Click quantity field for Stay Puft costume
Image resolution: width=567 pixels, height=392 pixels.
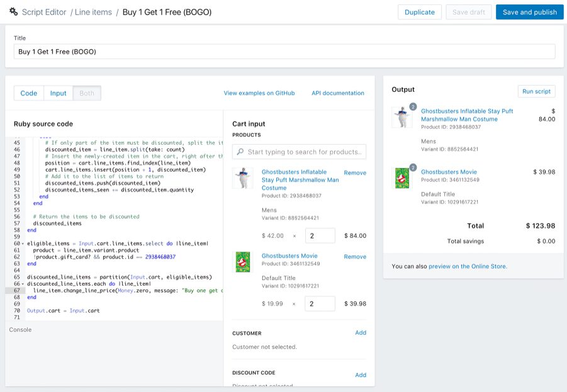319,236
